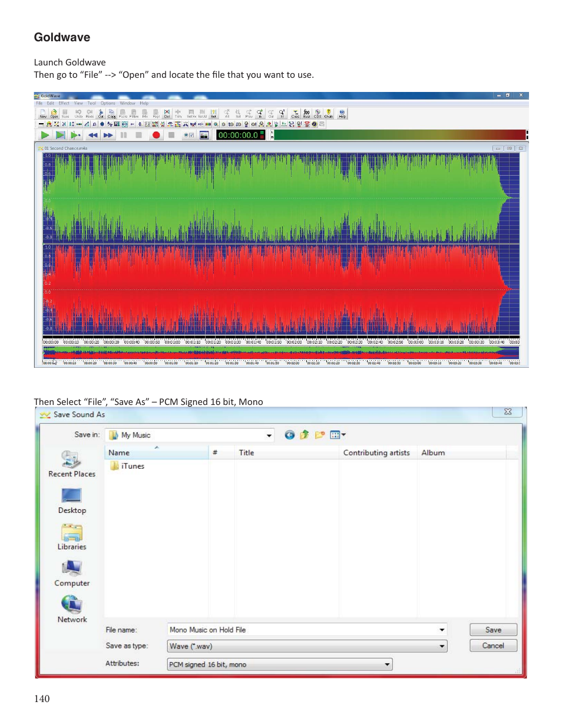Click the zoom In magnifier icon
This screenshot has width=562, height=728.
coord(260,113)
